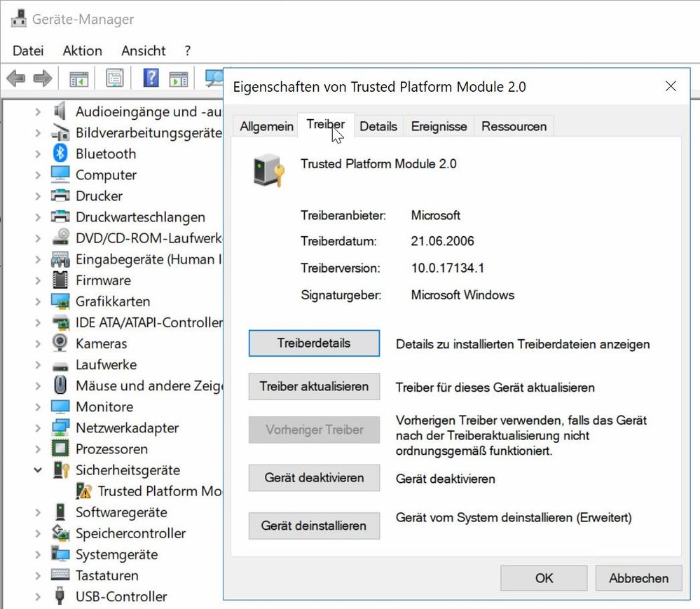
Task: Expand the Netzwerkadapter category
Action: coord(38,427)
